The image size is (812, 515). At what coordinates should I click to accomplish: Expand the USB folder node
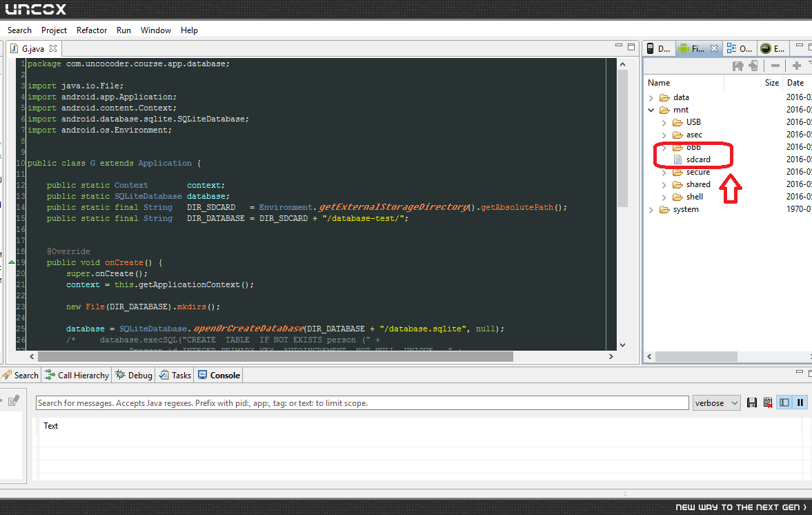pos(664,123)
